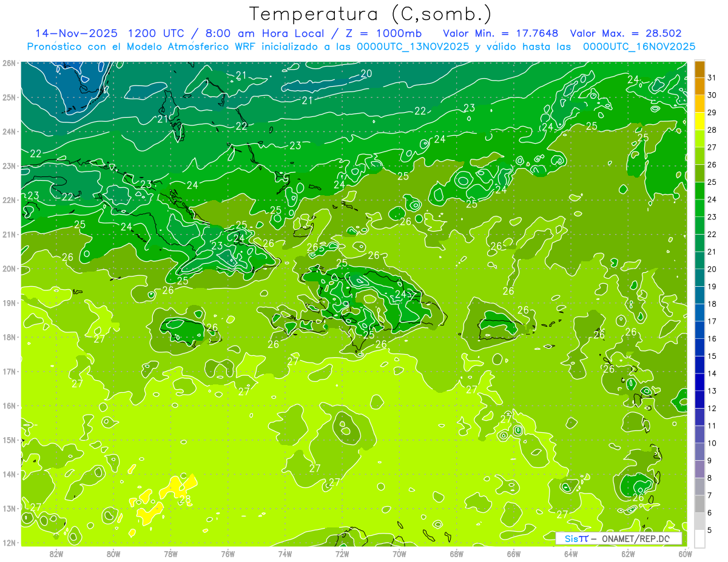Click the Temperatura (C,somb.) title

(371, 14)
